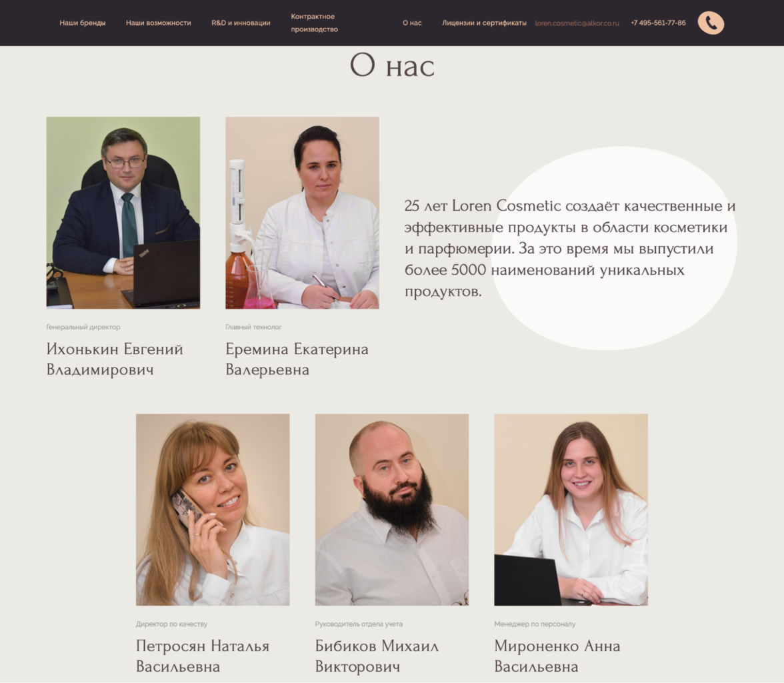Click photo of Еремина Екатерина Валерьевна
The width and height of the screenshot is (784, 683).
[302, 213]
